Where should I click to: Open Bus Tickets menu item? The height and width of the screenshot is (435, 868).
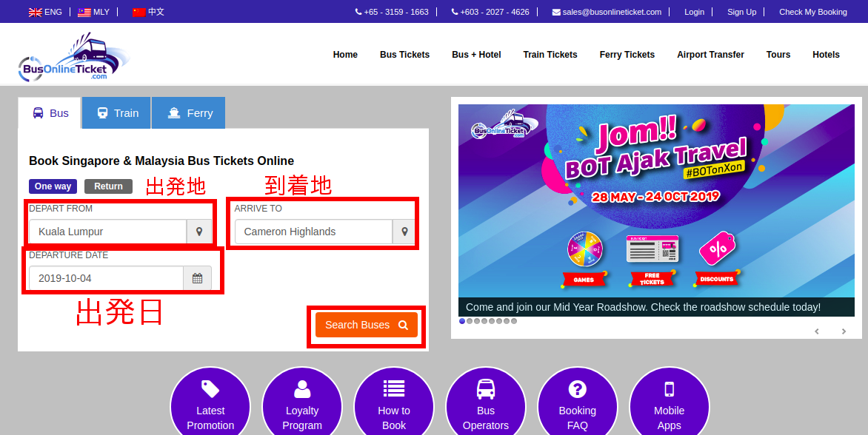point(404,55)
